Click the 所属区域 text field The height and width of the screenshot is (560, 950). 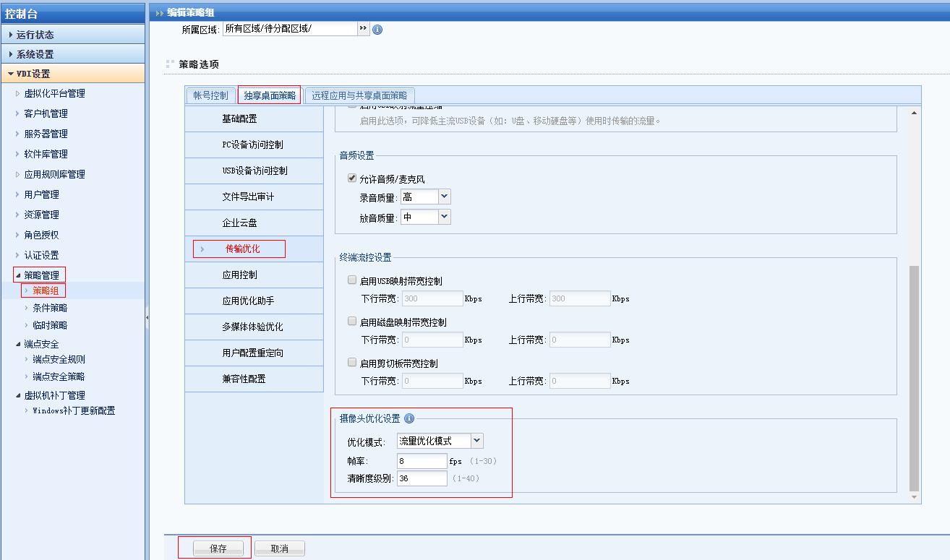pyautogui.click(x=289, y=29)
